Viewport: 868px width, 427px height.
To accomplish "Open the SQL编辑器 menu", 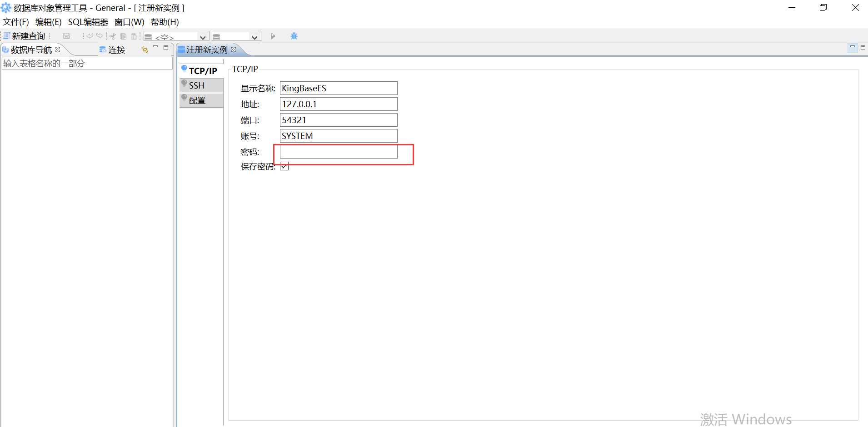I will coord(88,22).
